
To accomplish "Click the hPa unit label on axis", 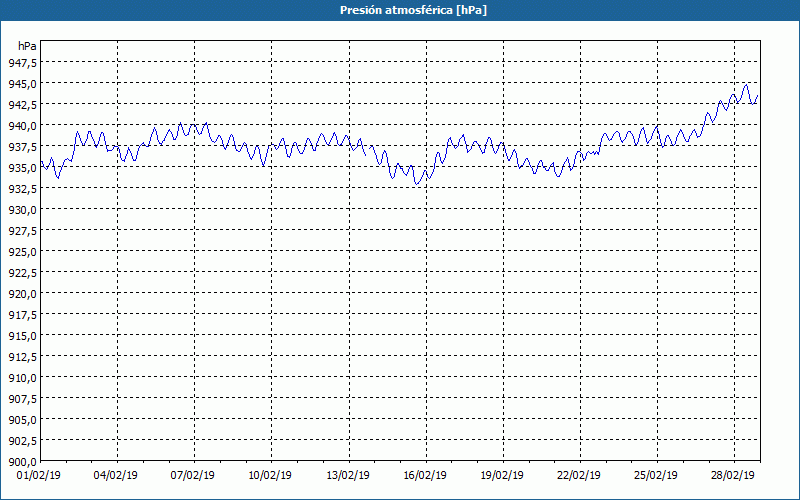I will click(x=27, y=46).
